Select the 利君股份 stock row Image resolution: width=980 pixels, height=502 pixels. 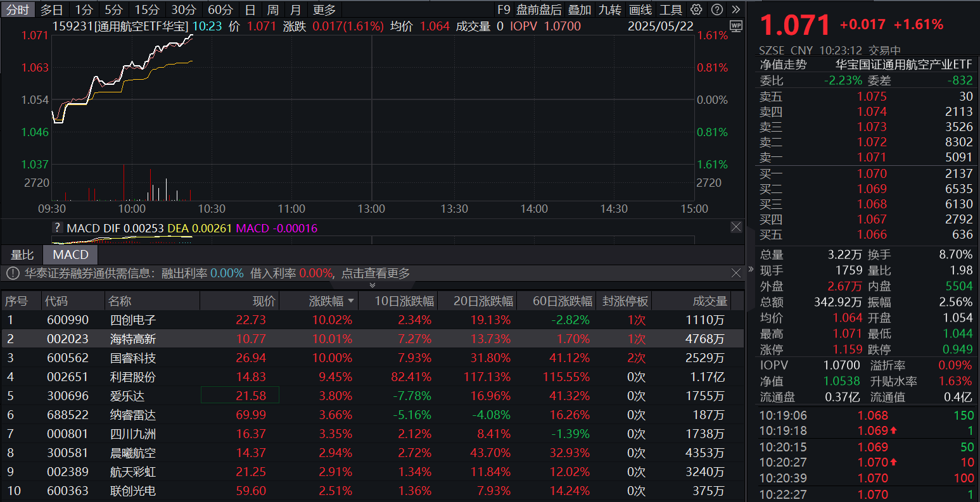click(x=132, y=377)
